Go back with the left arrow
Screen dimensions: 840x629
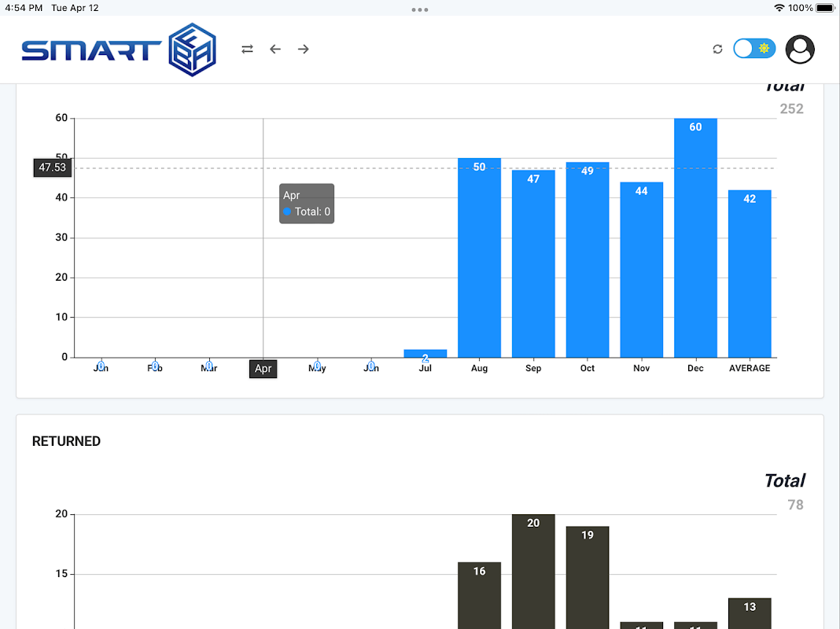point(275,50)
